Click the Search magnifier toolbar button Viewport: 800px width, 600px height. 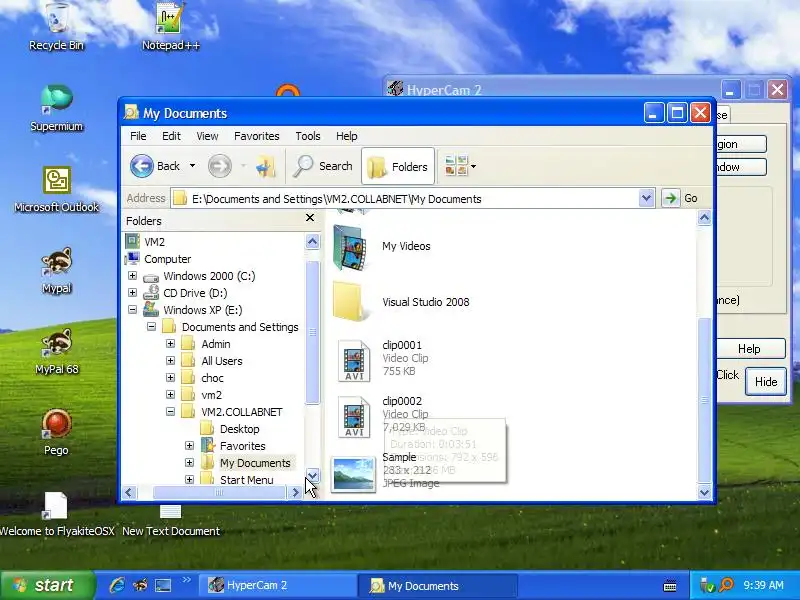pyautogui.click(x=322, y=166)
